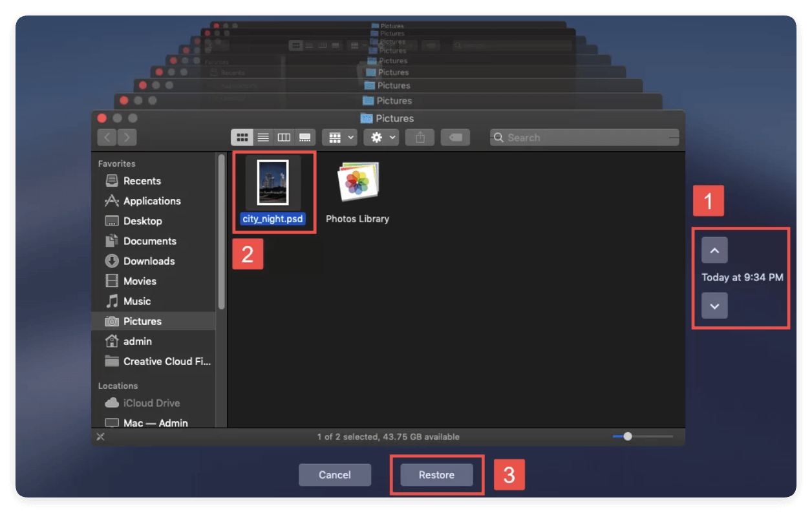This screenshot has width=812, height=513.
Task: Click the up arrow to go back in time
Action: (x=714, y=250)
